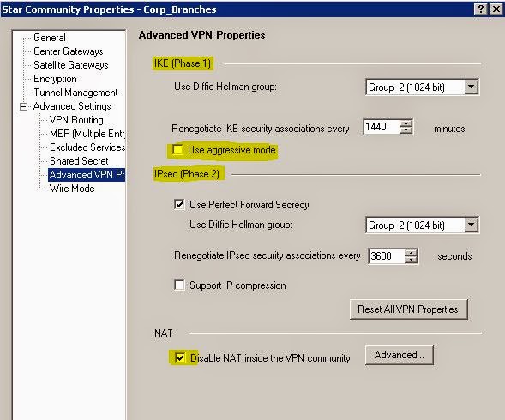Toggle Disable NAT inside the VPN community
This screenshot has height=420, width=505.
(x=180, y=357)
